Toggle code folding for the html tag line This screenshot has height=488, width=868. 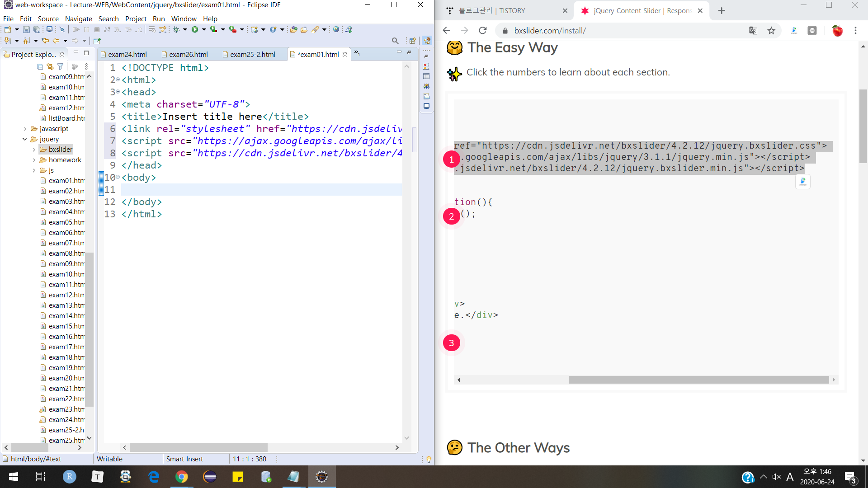118,80
